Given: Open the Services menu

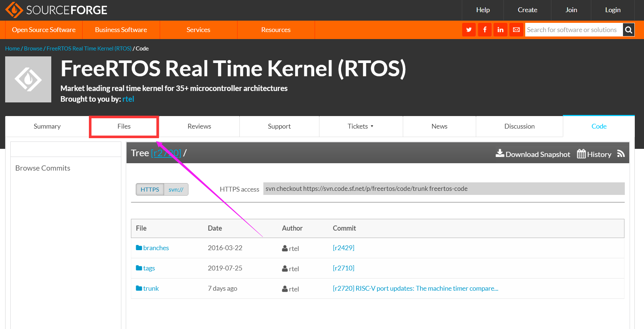Looking at the screenshot, I should pos(198,30).
